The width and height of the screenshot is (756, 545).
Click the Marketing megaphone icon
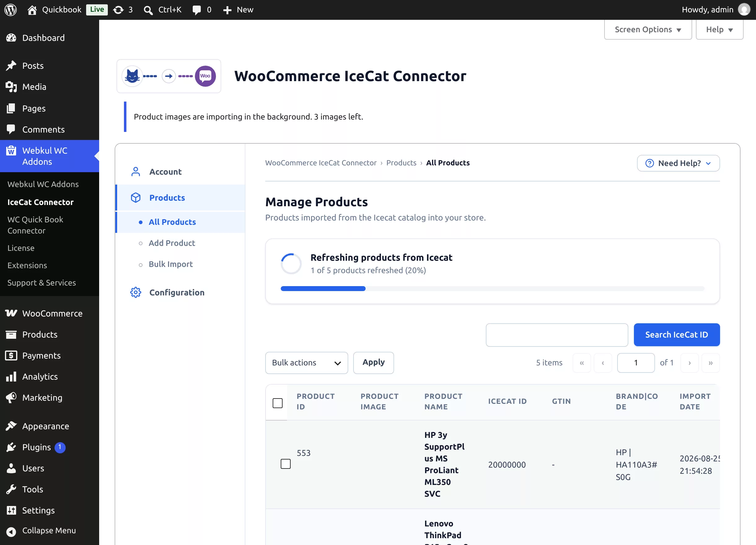pyautogui.click(x=11, y=397)
